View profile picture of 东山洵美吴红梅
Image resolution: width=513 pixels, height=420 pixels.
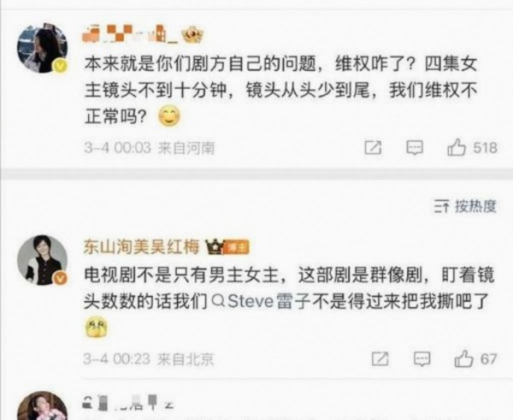pos(42,260)
